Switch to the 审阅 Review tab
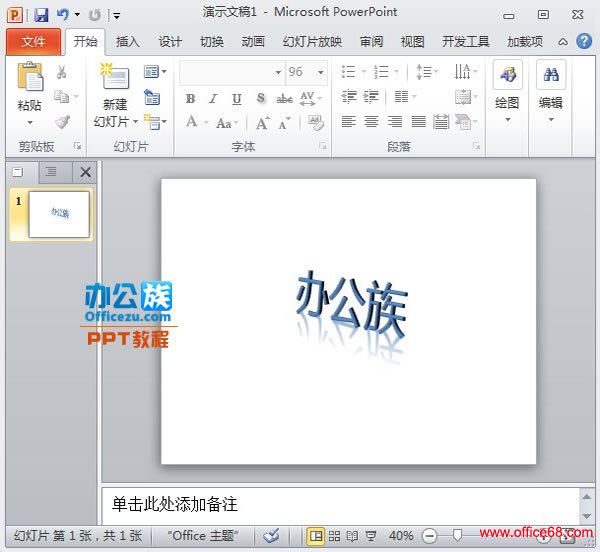Viewport: 600px width, 552px height. coord(371,41)
